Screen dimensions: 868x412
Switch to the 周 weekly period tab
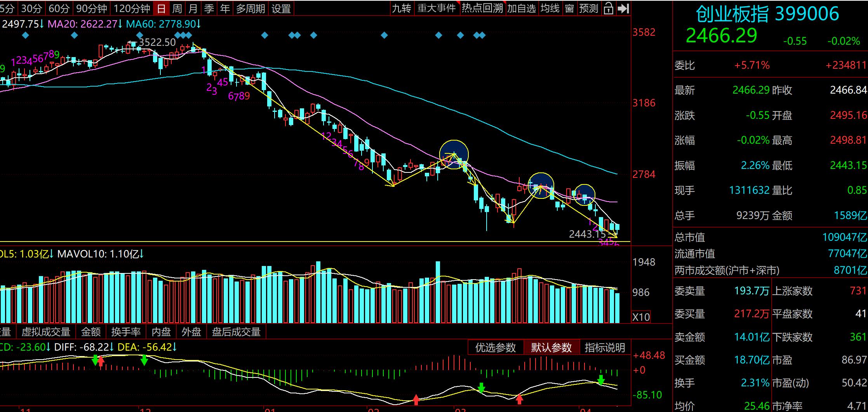pos(177,9)
